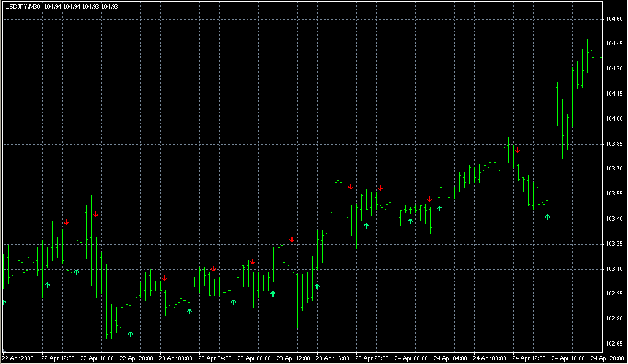Click the first red down arrow on 22 Apr

(66, 222)
